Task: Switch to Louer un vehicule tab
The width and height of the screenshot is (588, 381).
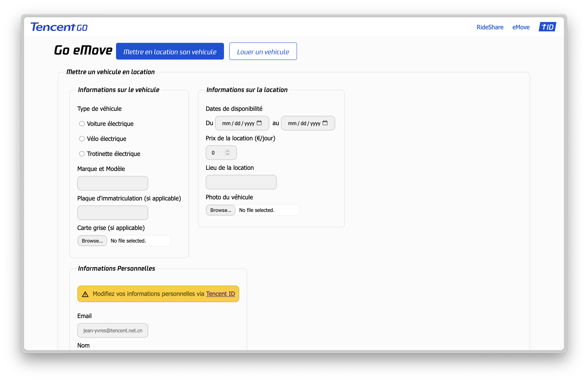Action: (263, 51)
